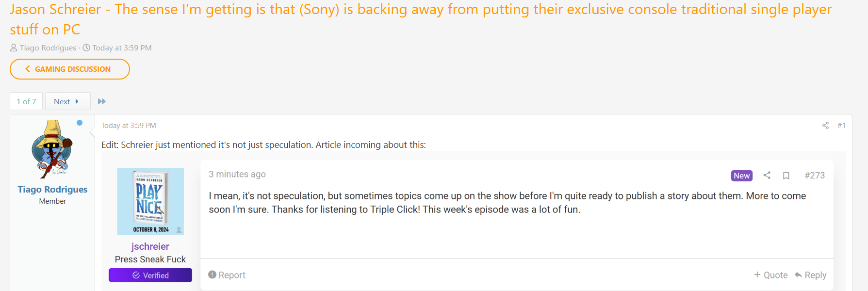Click the clock icon beside the thread date
This screenshot has height=291, width=868.
[86, 48]
